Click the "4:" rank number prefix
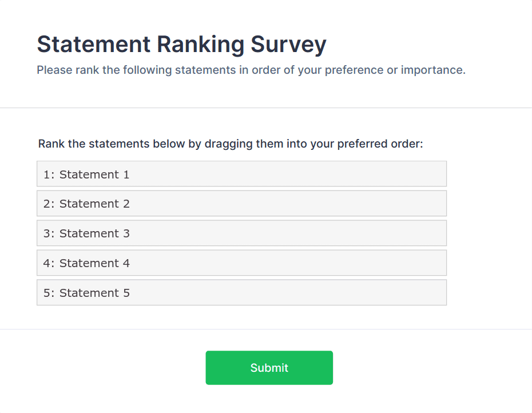This screenshot has height=413, width=532. click(49, 264)
